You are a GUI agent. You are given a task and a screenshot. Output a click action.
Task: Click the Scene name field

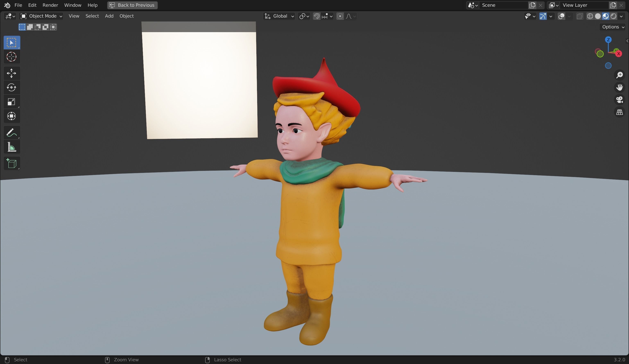click(504, 5)
